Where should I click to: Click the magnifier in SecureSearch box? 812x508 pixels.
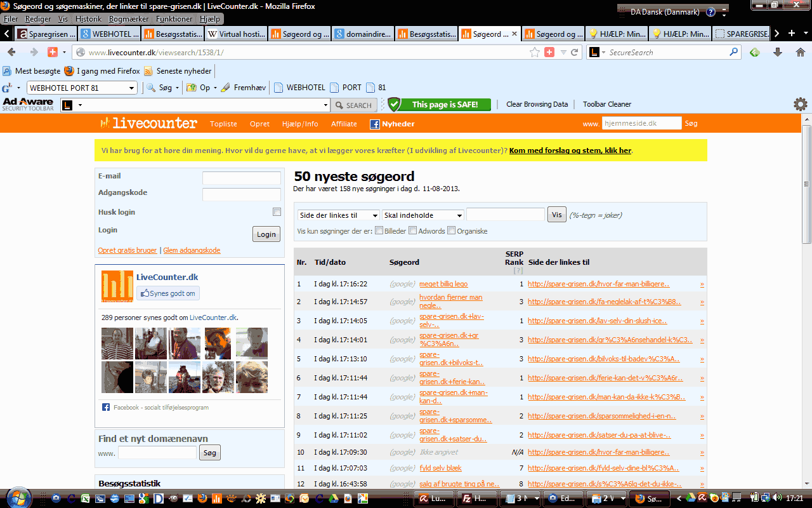tap(734, 52)
